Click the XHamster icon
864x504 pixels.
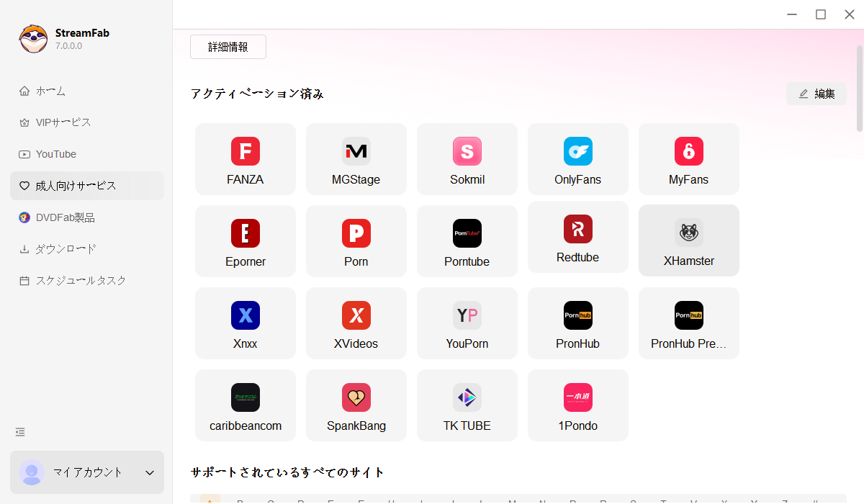point(688,240)
